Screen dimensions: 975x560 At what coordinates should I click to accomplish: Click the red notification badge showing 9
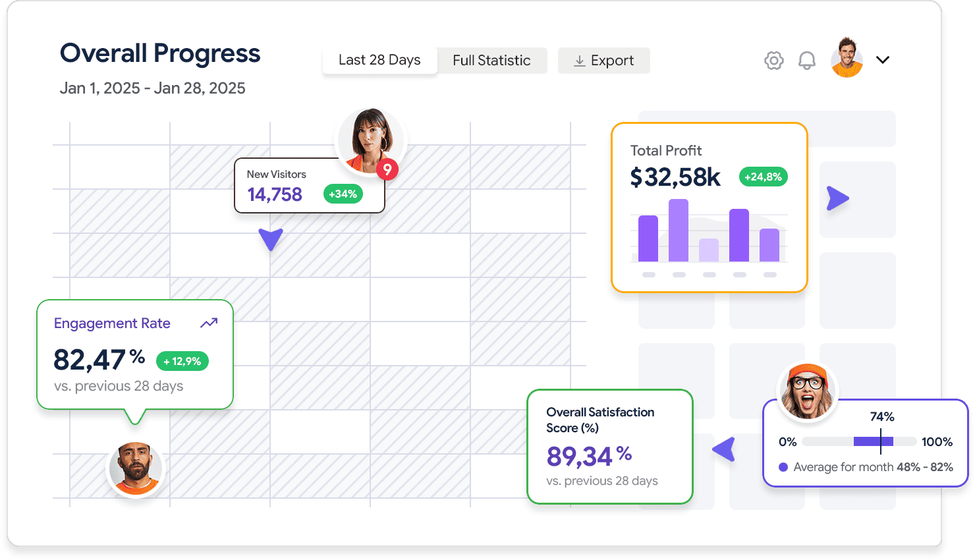pos(387,169)
